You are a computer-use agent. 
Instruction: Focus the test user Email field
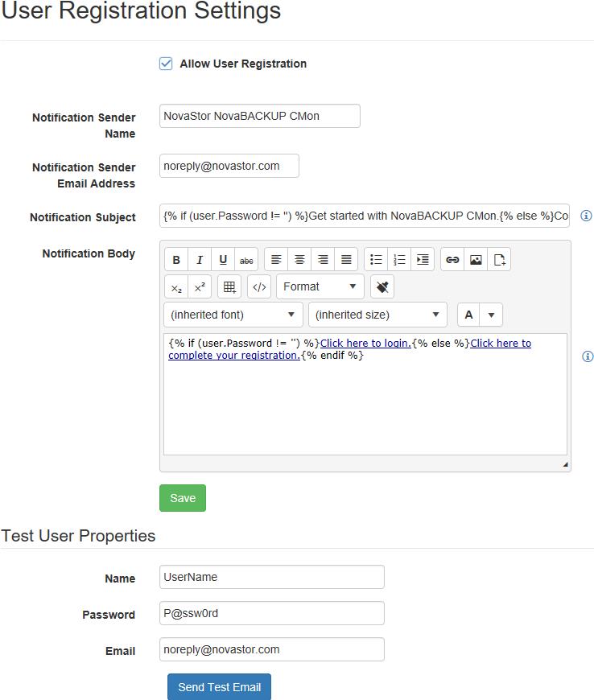coord(272,649)
